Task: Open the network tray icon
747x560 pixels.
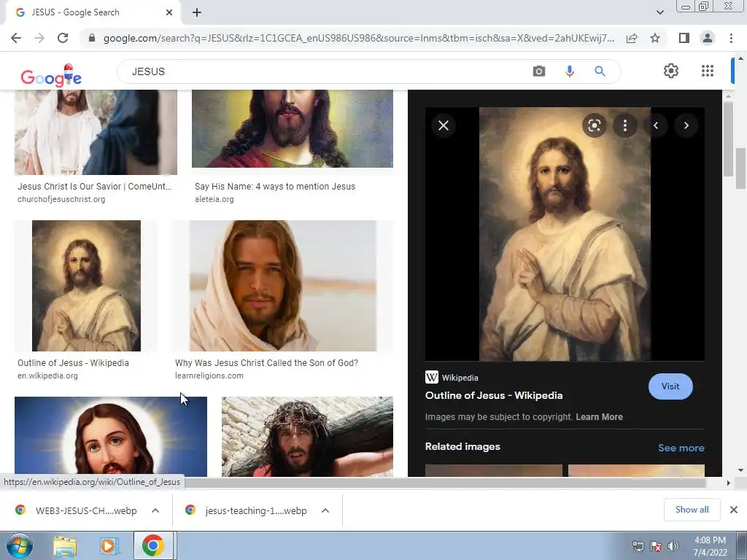Action: click(638, 546)
